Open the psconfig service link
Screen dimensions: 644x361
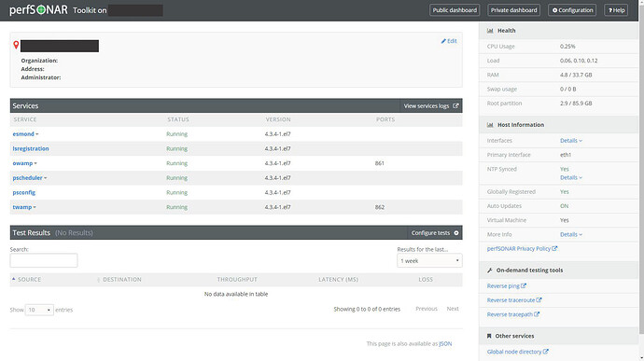24,192
